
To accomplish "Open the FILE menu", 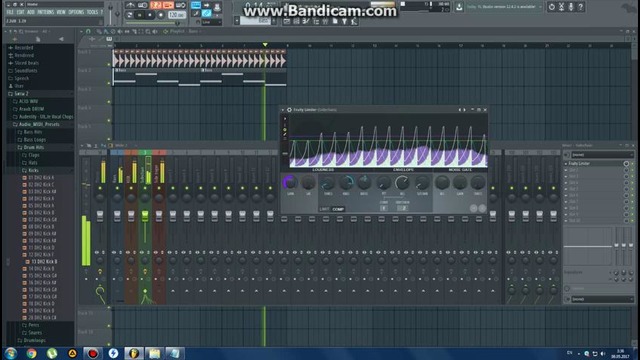I will pos(10,12).
